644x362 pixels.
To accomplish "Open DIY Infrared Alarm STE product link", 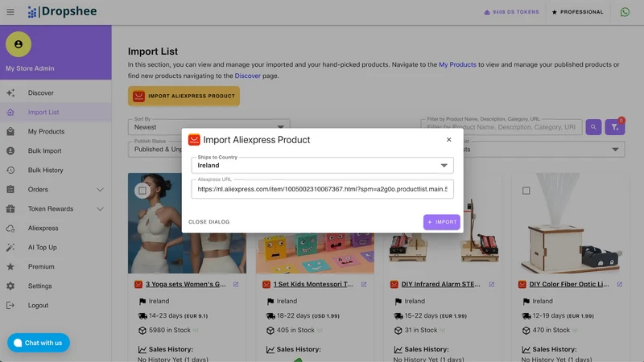I will [x=440, y=284].
